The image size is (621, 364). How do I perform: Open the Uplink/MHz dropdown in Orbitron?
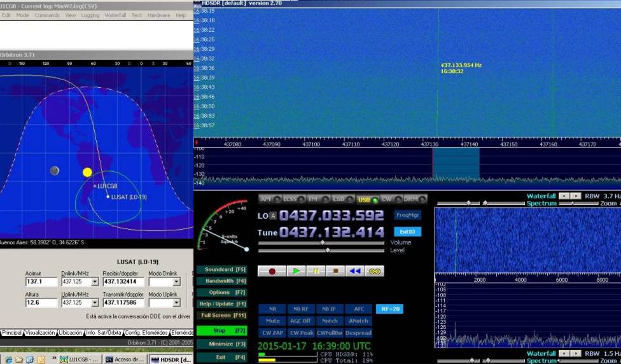[x=95, y=303]
